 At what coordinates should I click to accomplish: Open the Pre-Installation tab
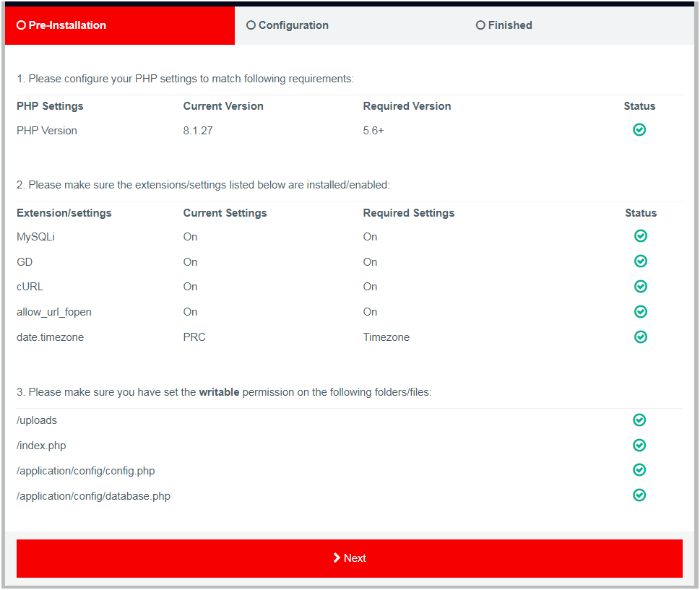[x=67, y=25]
